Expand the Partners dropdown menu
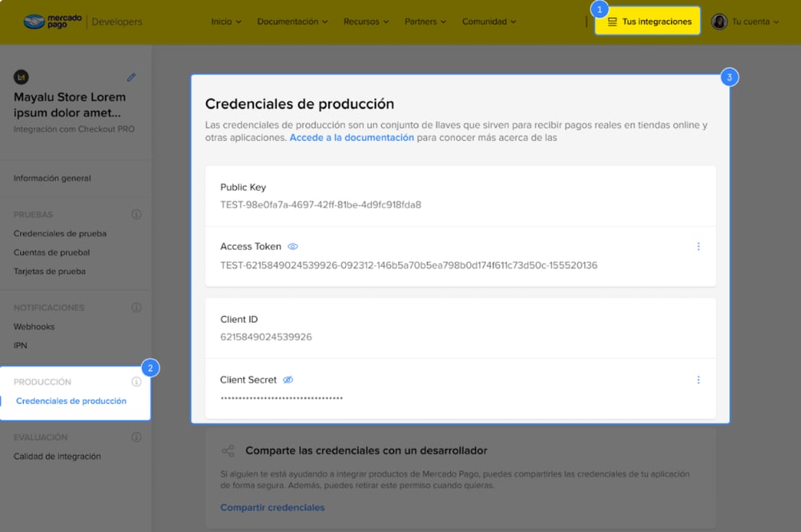Image resolution: width=801 pixels, height=532 pixels. [x=425, y=22]
